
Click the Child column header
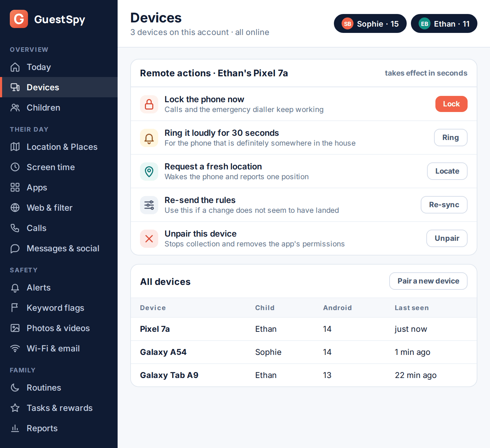coord(265,308)
